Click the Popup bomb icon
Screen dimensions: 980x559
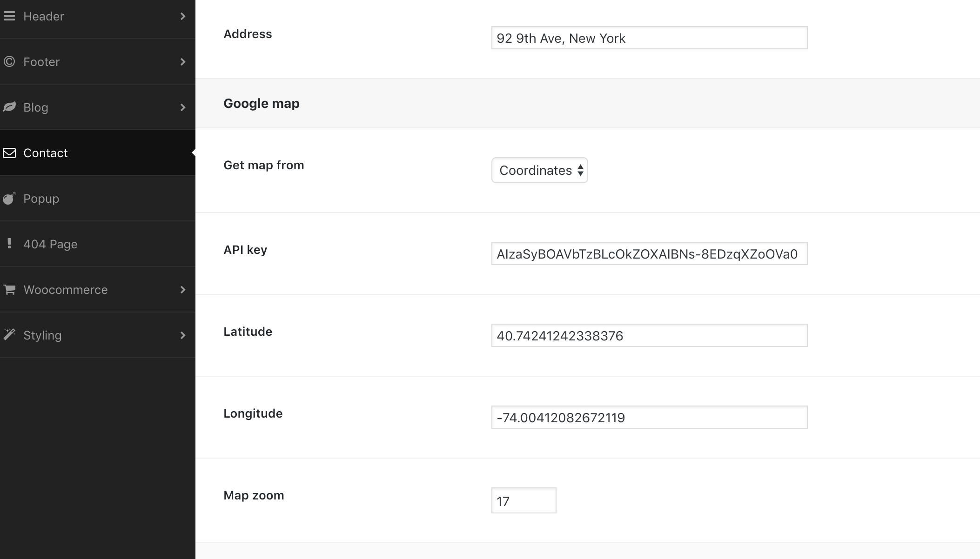coord(9,199)
